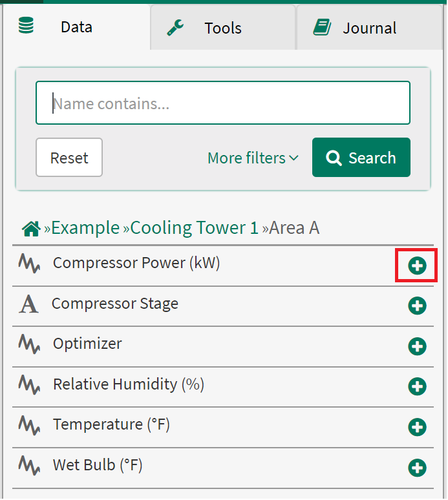Click plus icon next to Temperature
The height and width of the screenshot is (500, 448).
(x=417, y=427)
